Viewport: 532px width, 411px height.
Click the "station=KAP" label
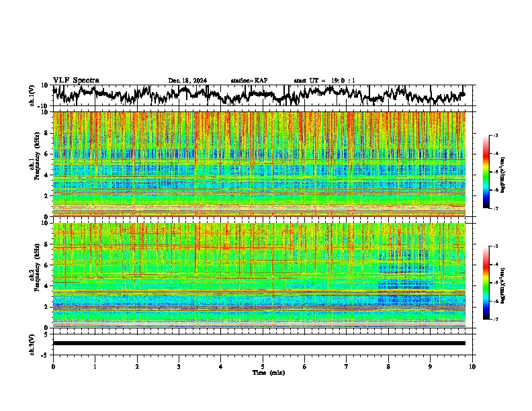pyautogui.click(x=249, y=81)
